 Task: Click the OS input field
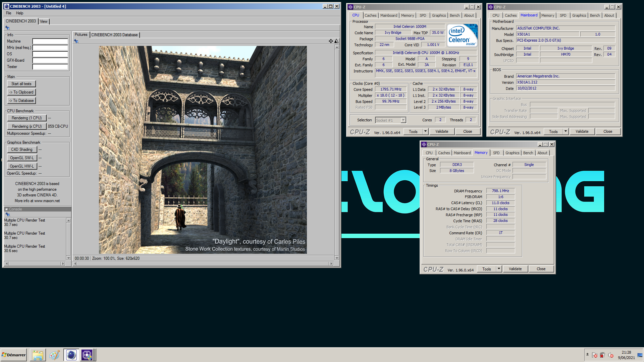(50, 54)
